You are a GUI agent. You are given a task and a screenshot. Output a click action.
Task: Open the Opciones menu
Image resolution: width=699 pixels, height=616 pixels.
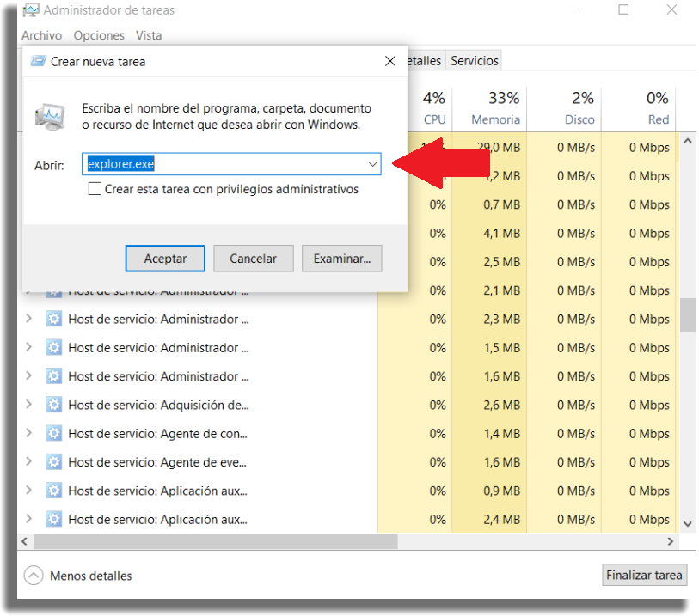(99, 35)
